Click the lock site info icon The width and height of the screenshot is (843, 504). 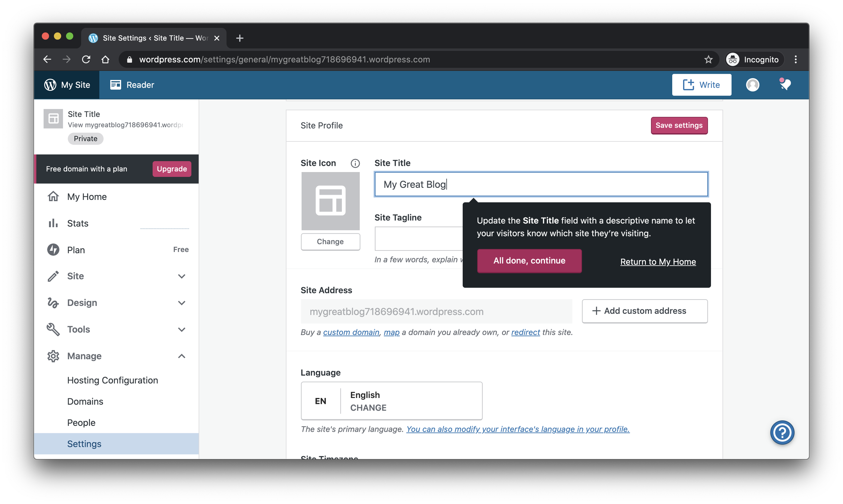(x=129, y=60)
